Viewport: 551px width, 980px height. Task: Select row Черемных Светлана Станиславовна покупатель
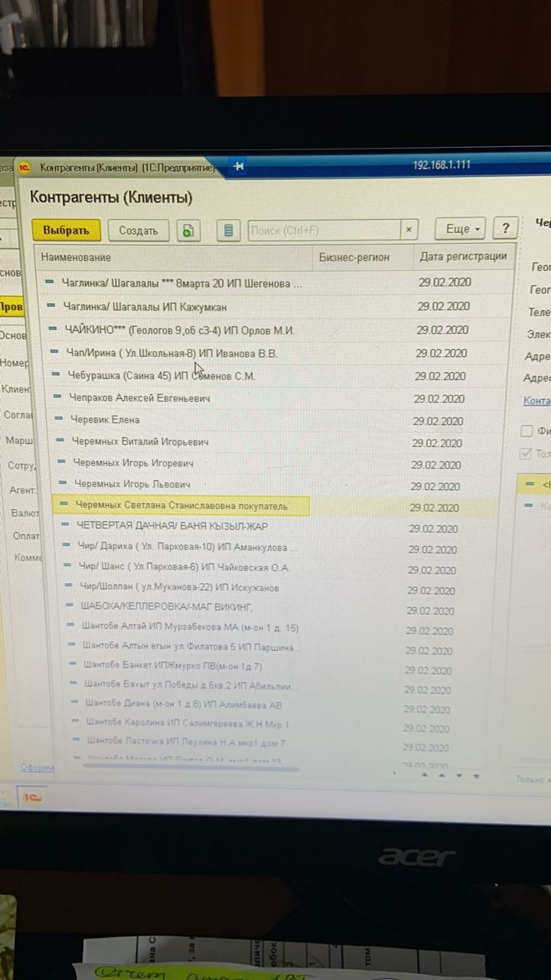(181, 506)
